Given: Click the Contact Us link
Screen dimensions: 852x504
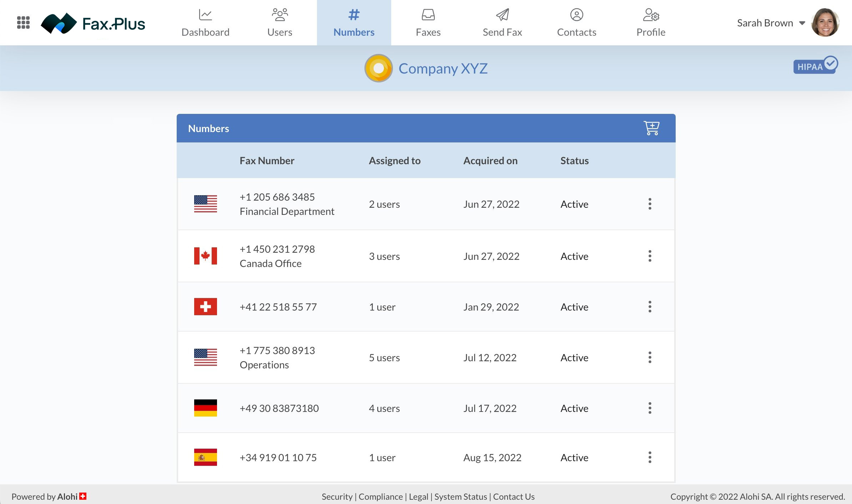Looking at the screenshot, I should 514,497.
